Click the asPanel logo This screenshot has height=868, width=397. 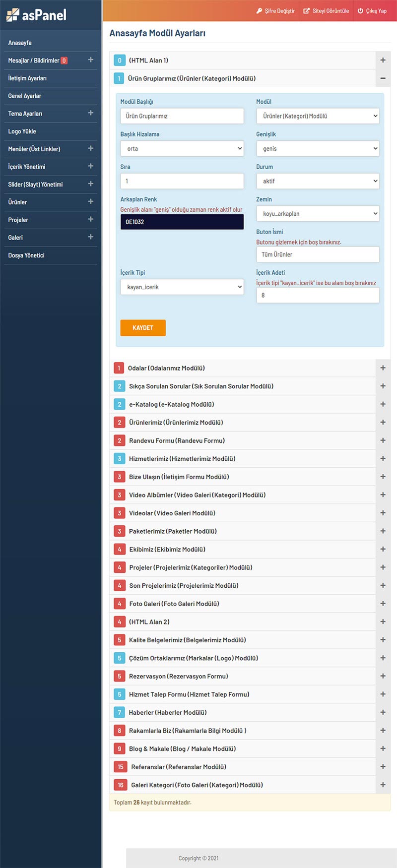tap(36, 15)
